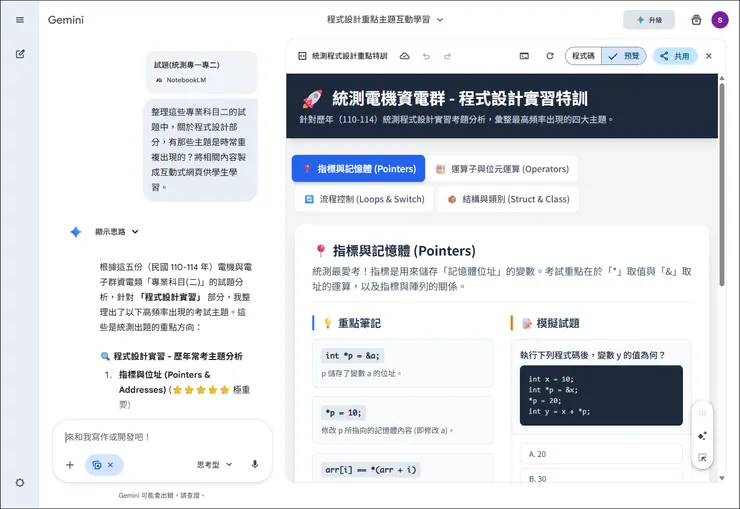Open the temporary chat icon beside avatar
Image resolution: width=740 pixels, height=509 pixels.
pos(696,20)
